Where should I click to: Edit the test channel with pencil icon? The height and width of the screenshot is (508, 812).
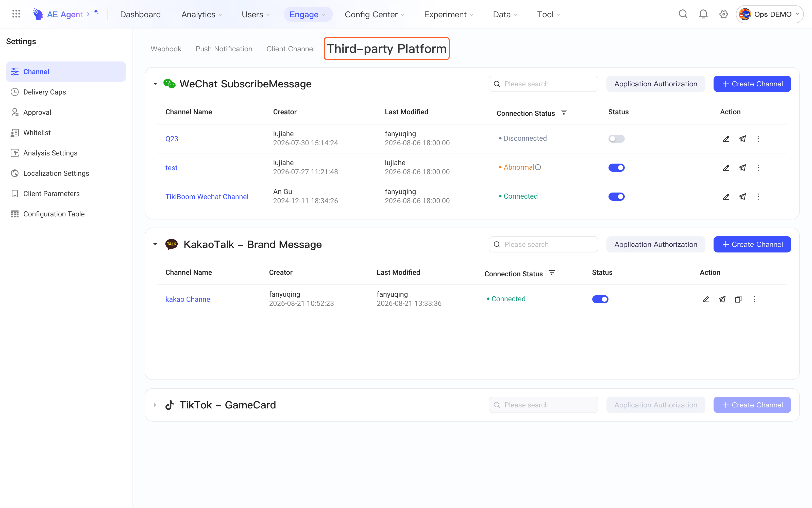point(726,168)
